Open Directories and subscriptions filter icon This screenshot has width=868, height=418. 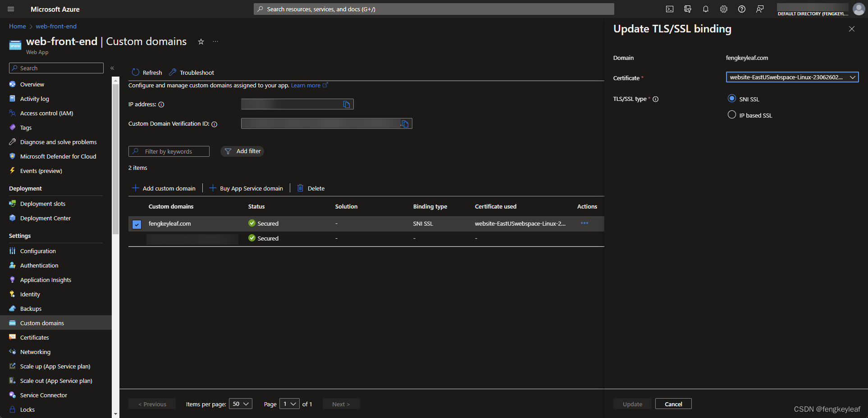point(688,9)
